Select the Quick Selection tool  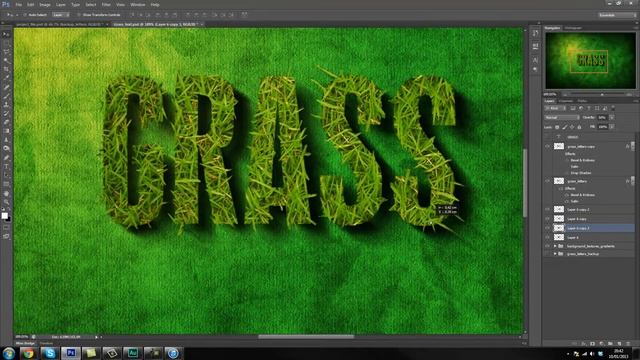(6, 60)
